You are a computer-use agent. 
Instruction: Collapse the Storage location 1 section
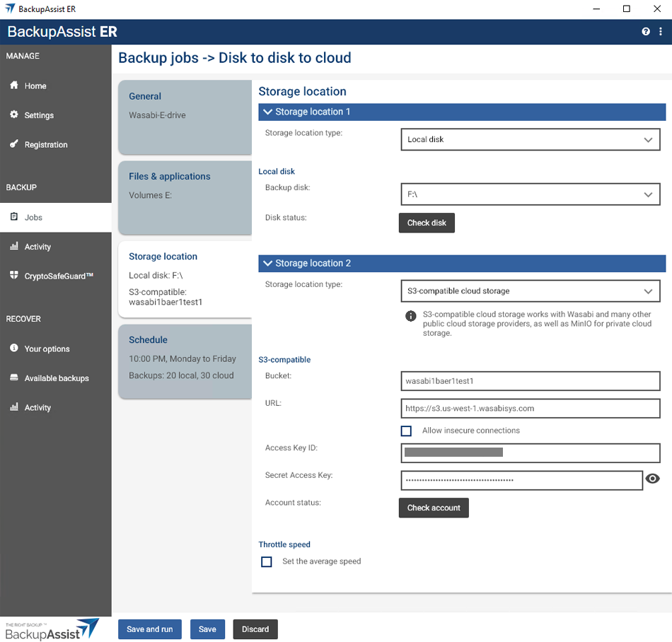click(462, 112)
